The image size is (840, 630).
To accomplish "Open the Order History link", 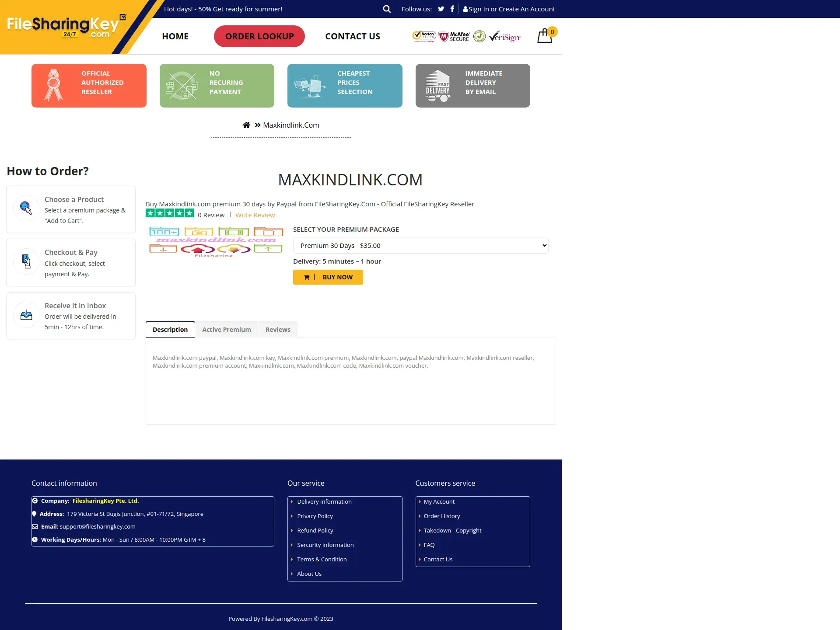I will click(442, 516).
